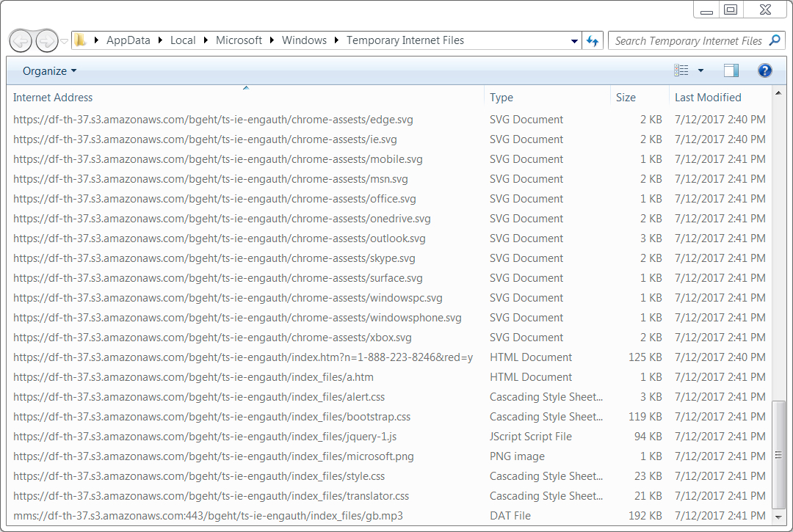Viewport: 793px width, 532px height.
Task: Expand the chevron before Temporary Internet Files
Action: click(336, 40)
